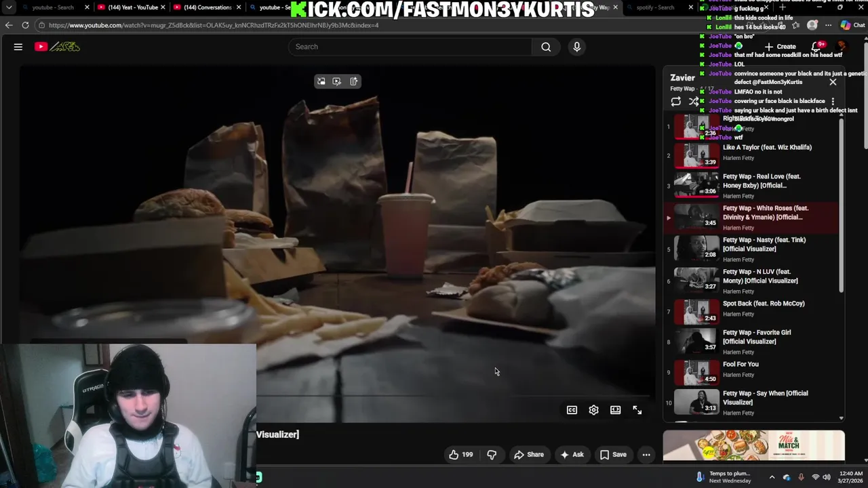Click the third icon in the video overlay toolbar
The width and height of the screenshot is (868, 488).
(x=353, y=81)
